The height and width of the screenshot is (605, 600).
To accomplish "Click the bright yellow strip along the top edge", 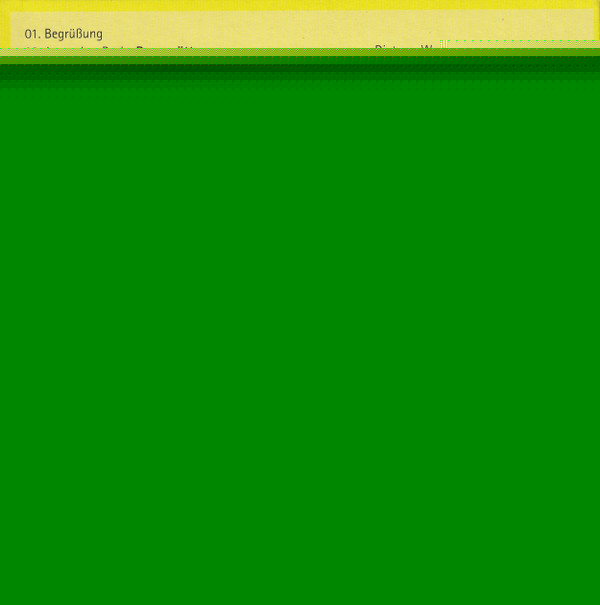I will [300, 5].
